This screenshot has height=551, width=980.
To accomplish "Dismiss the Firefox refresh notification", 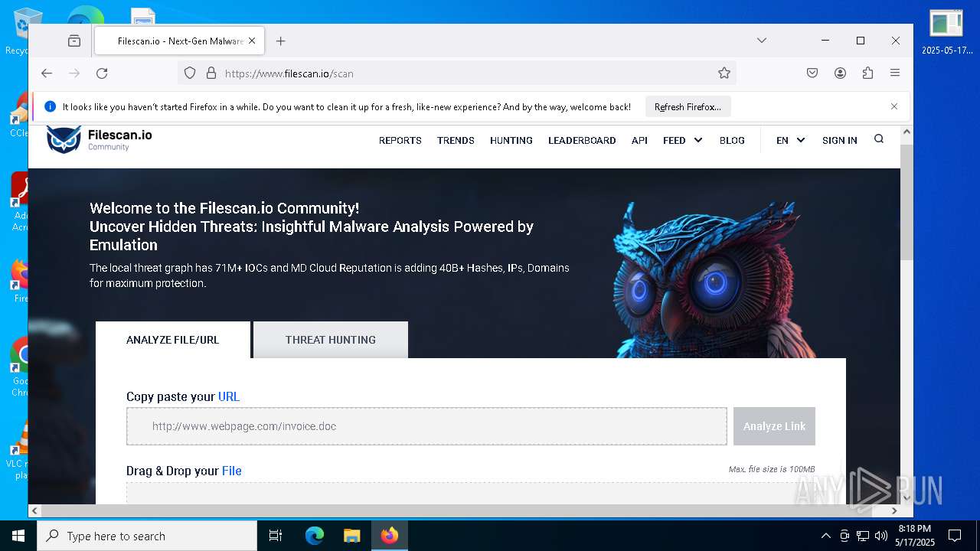I will 894,106.
